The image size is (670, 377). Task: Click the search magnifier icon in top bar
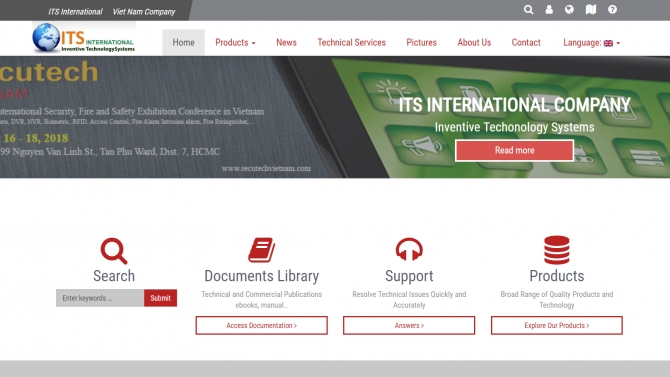click(529, 9)
